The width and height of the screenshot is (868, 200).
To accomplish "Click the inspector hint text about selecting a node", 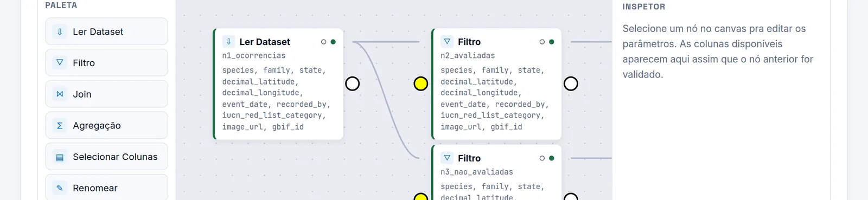I will 718,51.
